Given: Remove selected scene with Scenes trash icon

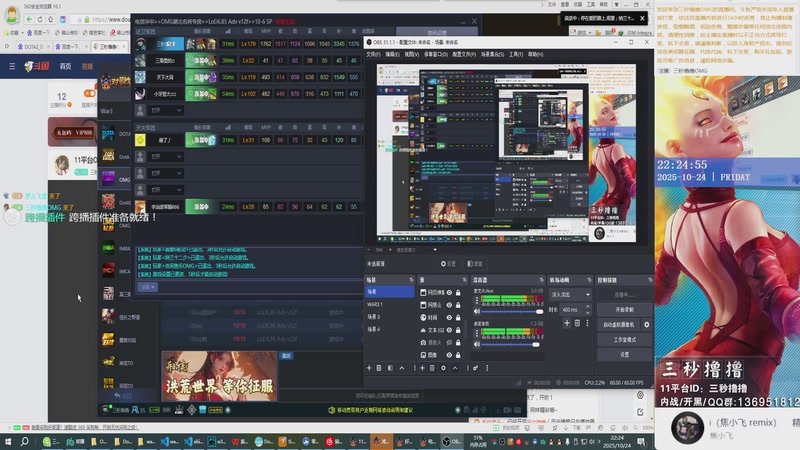Looking at the screenshot, I should pyautogui.click(x=379, y=368).
